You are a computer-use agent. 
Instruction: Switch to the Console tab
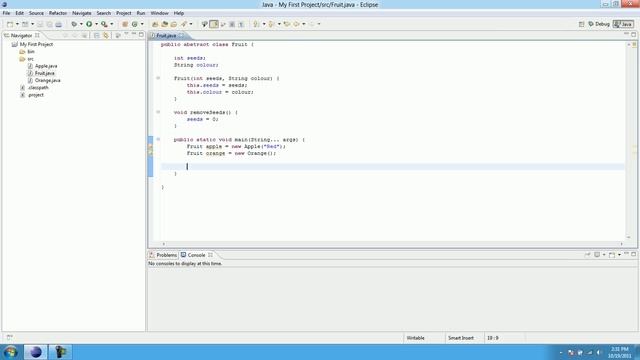click(196, 255)
